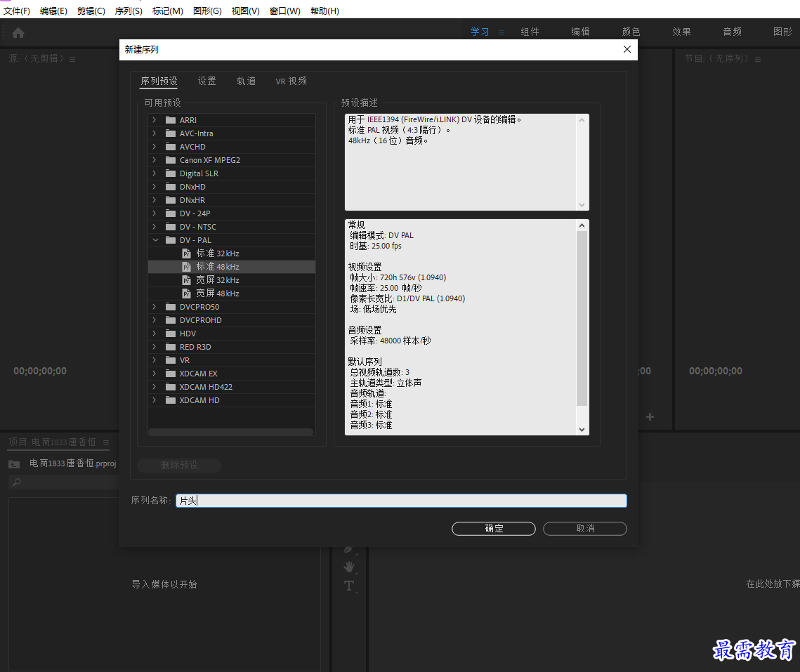Viewport: 800px width, 672px height.
Task: Click the project search magnifier icon
Action: [17, 482]
